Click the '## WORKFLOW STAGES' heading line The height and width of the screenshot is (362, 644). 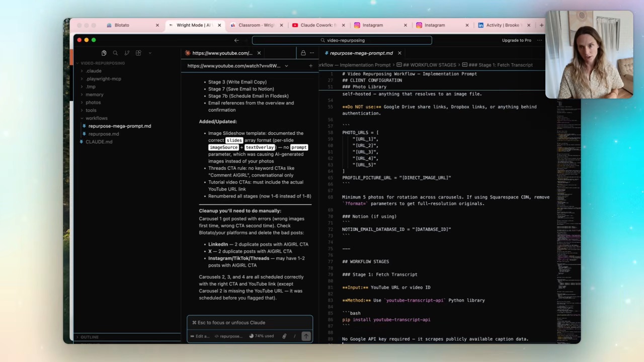[x=366, y=261]
